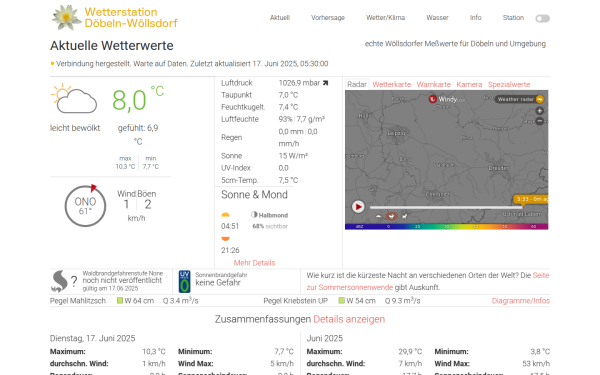The width and height of the screenshot is (600, 375).
Task: Switch to the Kamera tab
Action: point(469,85)
